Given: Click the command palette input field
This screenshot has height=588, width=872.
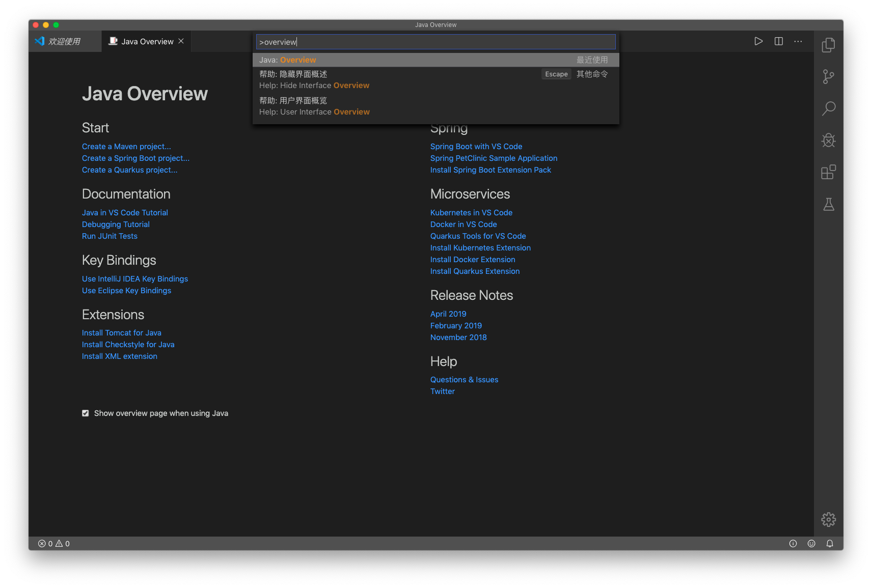Looking at the screenshot, I should (x=436, y=42).
